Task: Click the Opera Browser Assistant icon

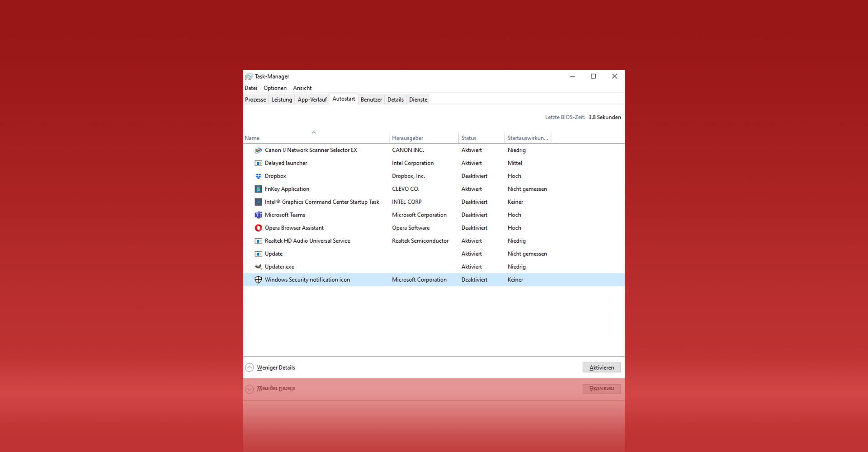Action: click(x=258, y=228)
